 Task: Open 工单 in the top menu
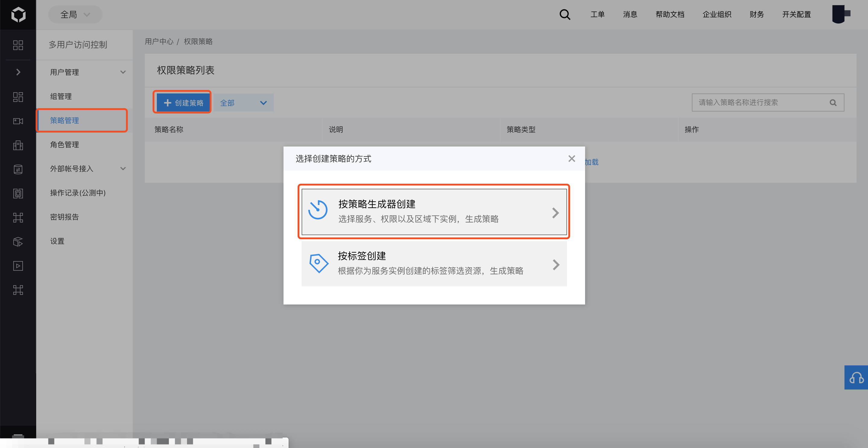tap(597, 14)
